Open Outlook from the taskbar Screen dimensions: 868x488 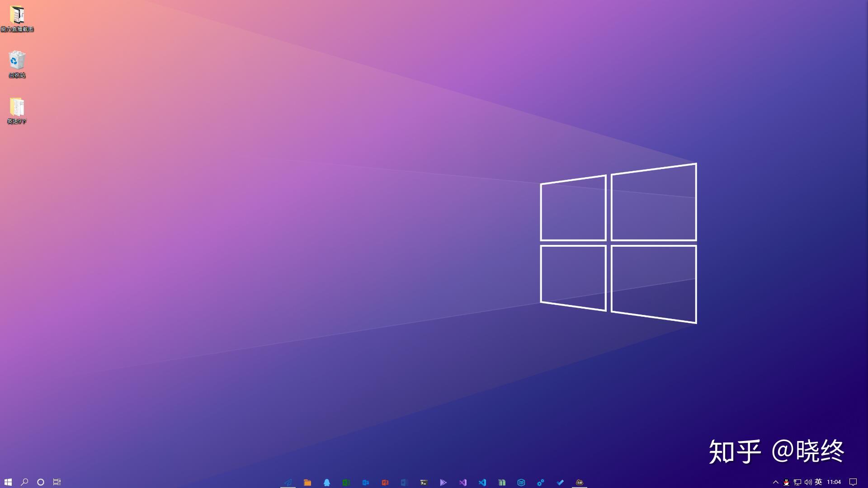(x=366, y=482)
